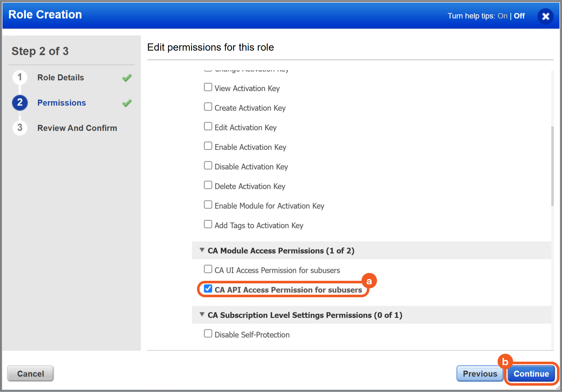
Task: Enable Create Activation Key permission
Action: 208,107
